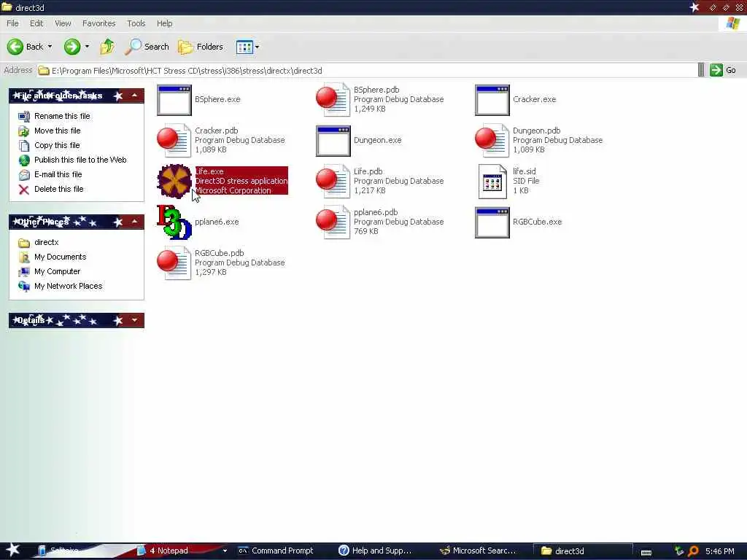747x560 pixels.
Task: Select the Life.exe flower icon
Action: [174, 181]
